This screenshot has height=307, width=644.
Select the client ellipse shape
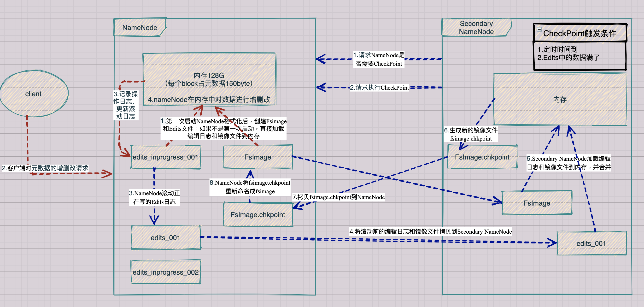click(x=34, y=94)
